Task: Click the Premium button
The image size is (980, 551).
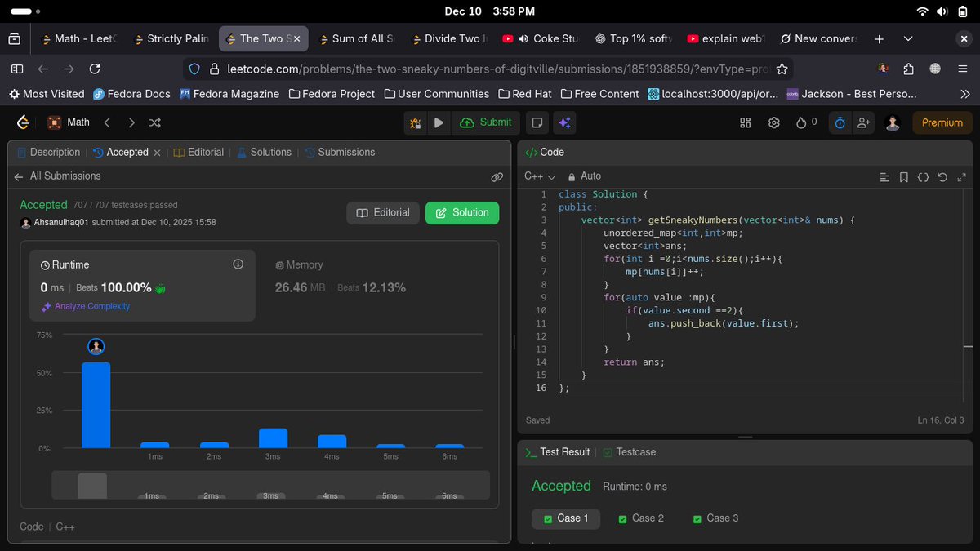Action: point(942,122)
